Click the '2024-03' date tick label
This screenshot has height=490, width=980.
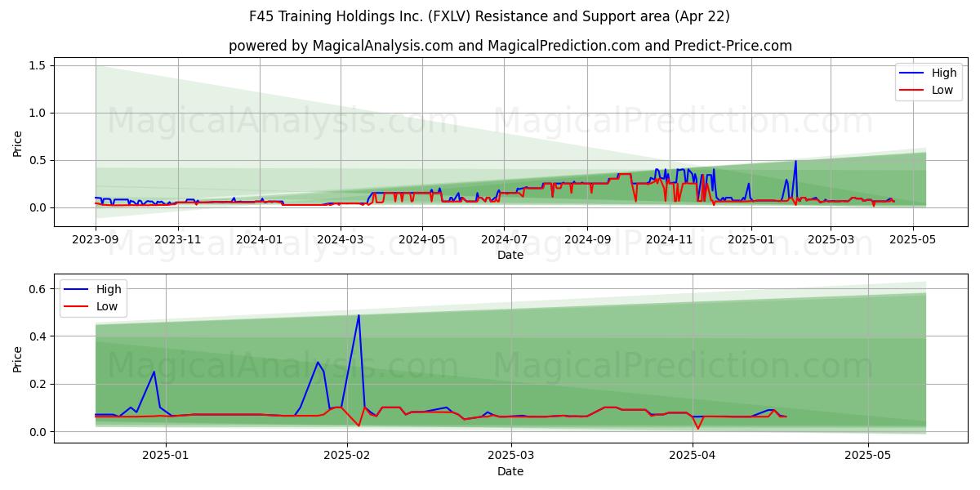pyautogui.click(x=341, y=239)
